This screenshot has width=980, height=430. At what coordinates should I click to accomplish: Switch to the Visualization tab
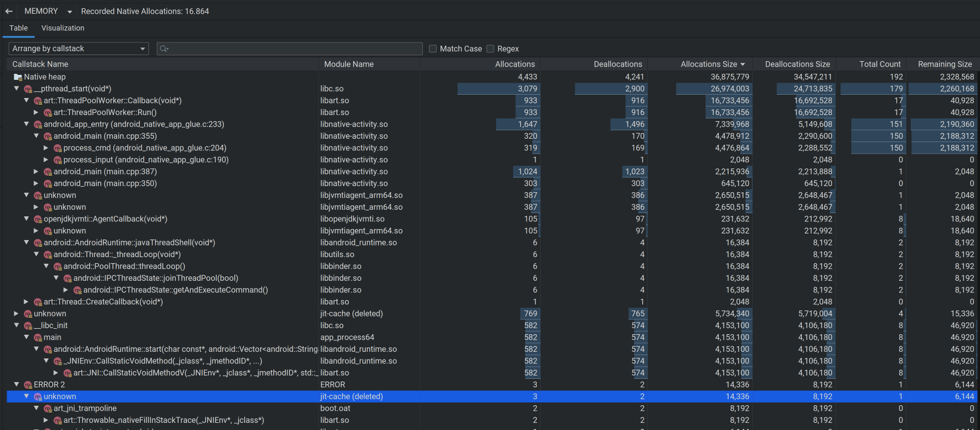(x=63, y=28)
